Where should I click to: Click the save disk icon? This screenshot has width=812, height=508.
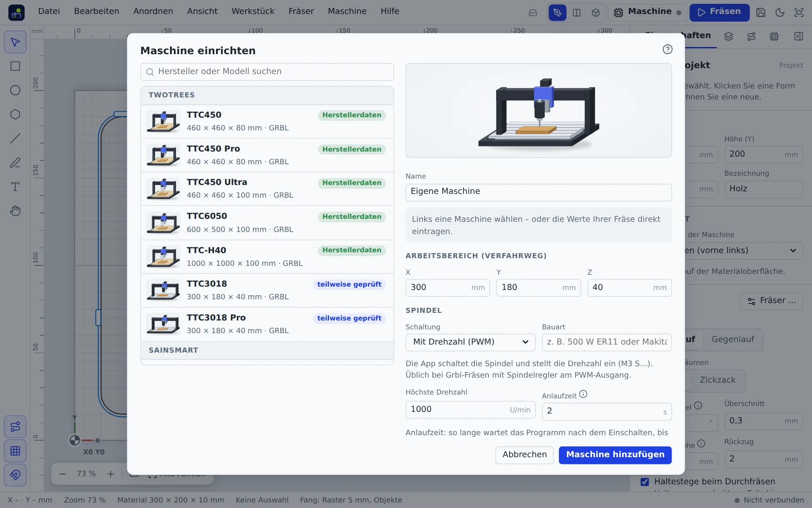[761, 12]
